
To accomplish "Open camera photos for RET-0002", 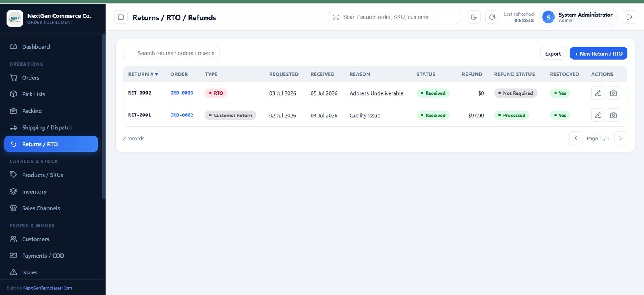I will pos(613,93).
